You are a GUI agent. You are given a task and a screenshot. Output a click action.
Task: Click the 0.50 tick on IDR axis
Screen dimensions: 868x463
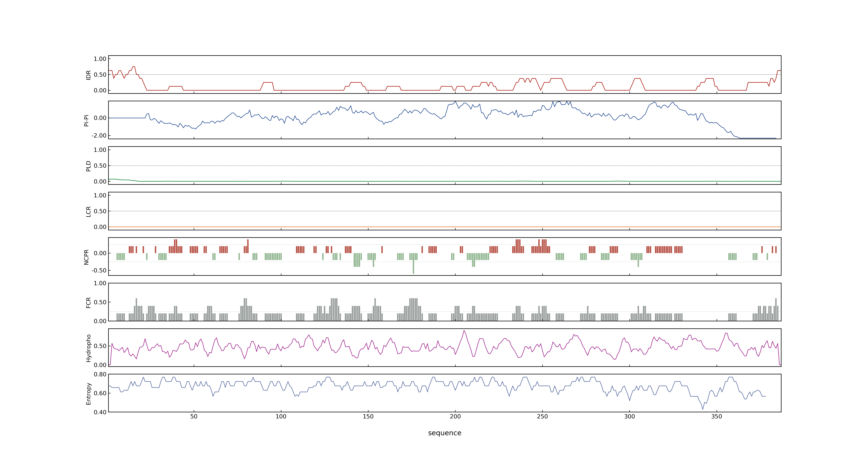point(100,75)
